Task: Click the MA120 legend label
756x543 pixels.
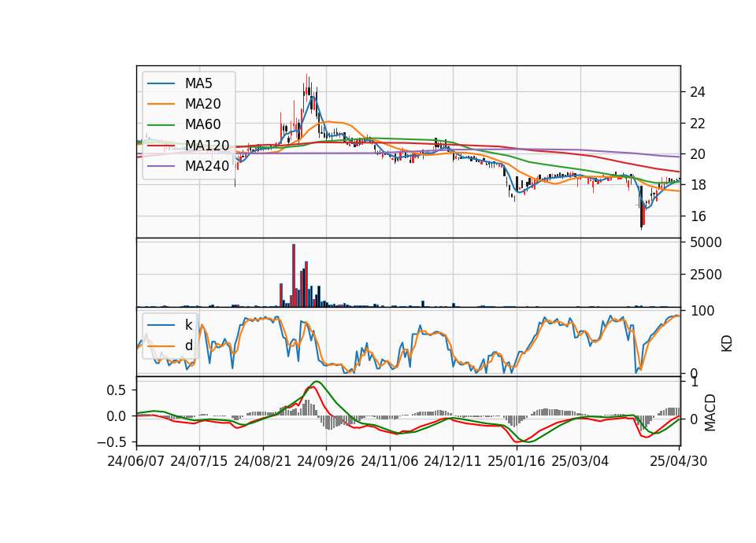Action: pos(207,146)
